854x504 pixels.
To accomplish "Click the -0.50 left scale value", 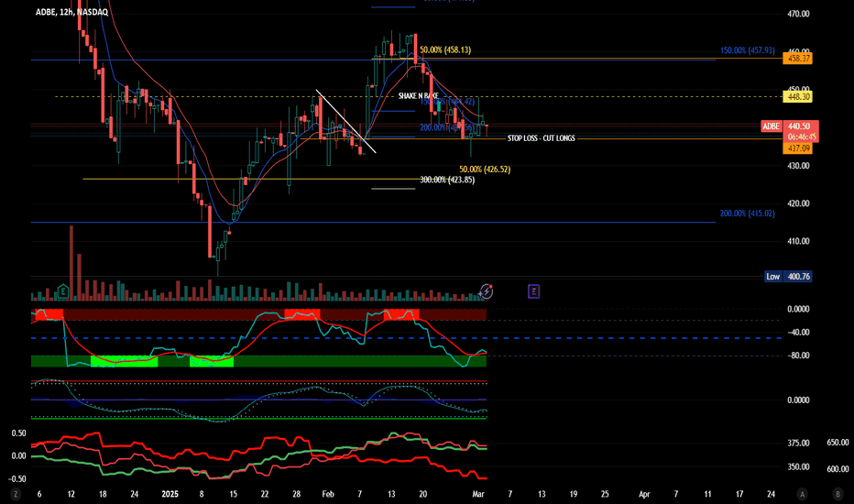I will pyautogui.click(x=16, y=479).
